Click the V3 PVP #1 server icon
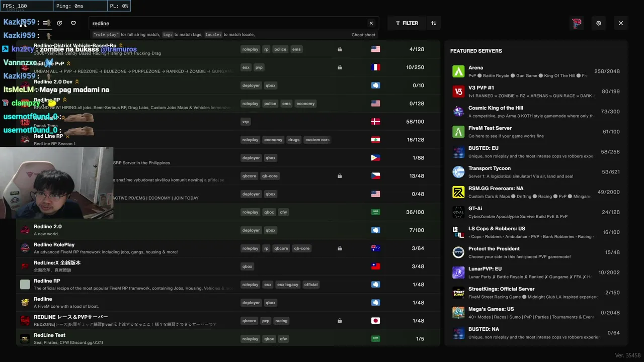This screenshot has height=362, width=644. (x=458, y=92)
